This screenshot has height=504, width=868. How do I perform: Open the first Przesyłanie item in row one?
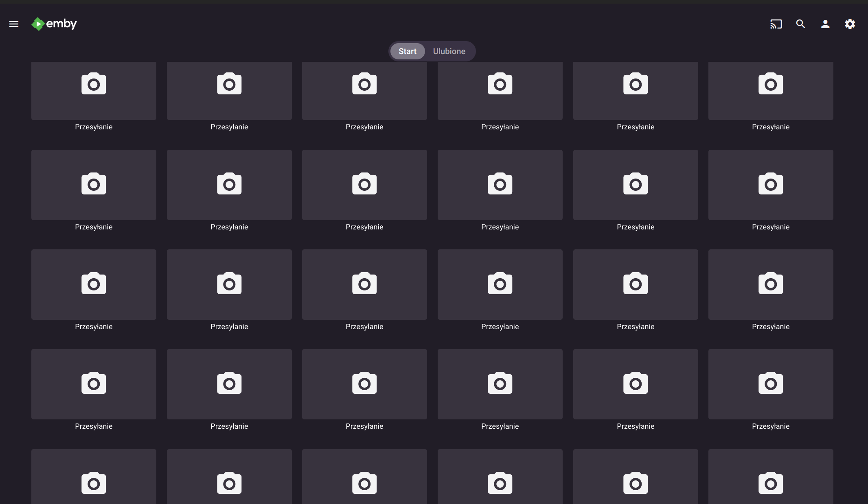tap(93, 91)
